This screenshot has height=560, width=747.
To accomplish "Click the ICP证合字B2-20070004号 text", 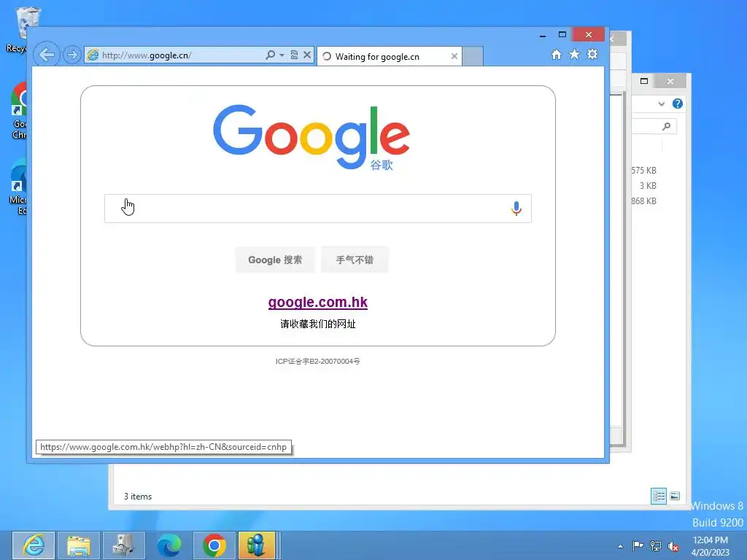I will [x=318, y=362].
